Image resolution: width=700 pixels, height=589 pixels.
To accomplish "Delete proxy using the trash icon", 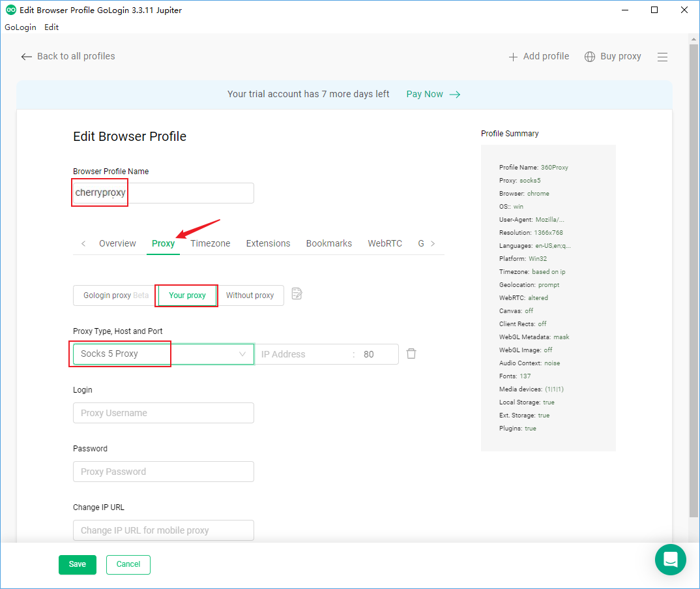I will (411, 354).
